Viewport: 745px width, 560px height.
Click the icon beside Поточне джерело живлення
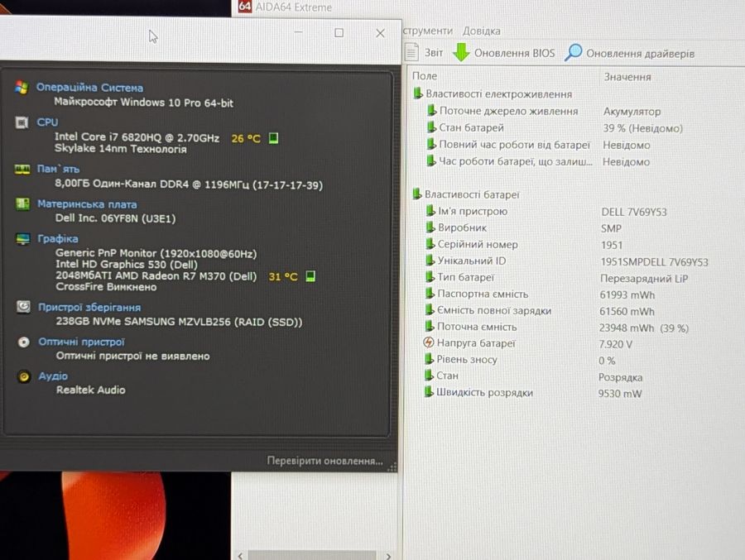click(431, 111)
